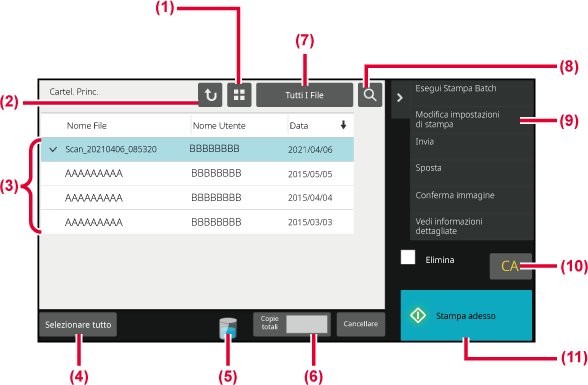Sort by date using the down arrow
Image resolution: width=588 pixels, height=385 pixels.
[343, 125]
